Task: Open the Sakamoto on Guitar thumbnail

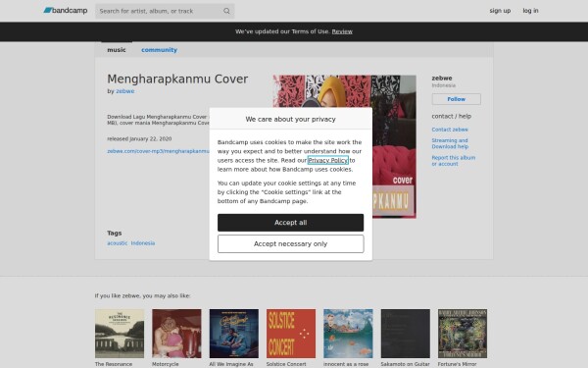Action: [x=406, y=334]
